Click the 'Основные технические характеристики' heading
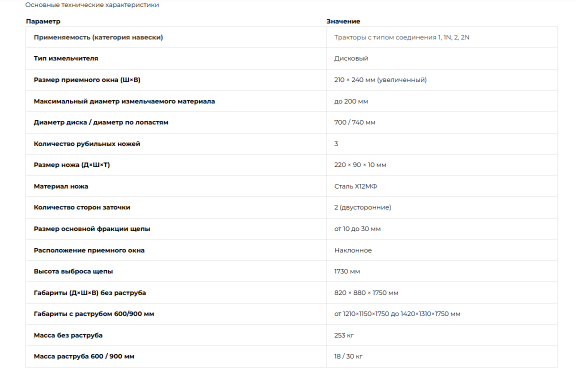The image size is (576, 375). coord(92,5)
